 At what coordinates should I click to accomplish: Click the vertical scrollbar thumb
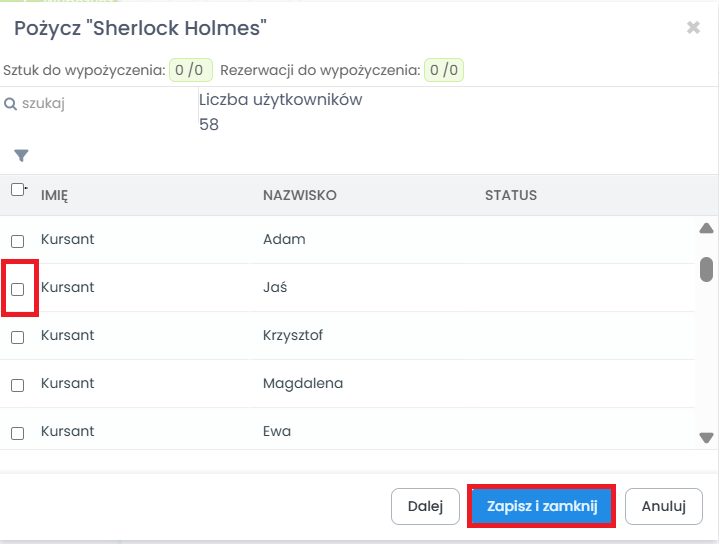(x=706, y=269)
